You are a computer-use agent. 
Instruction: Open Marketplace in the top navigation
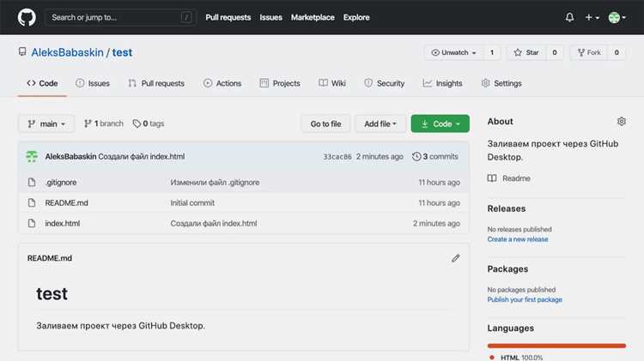(313, 17)
